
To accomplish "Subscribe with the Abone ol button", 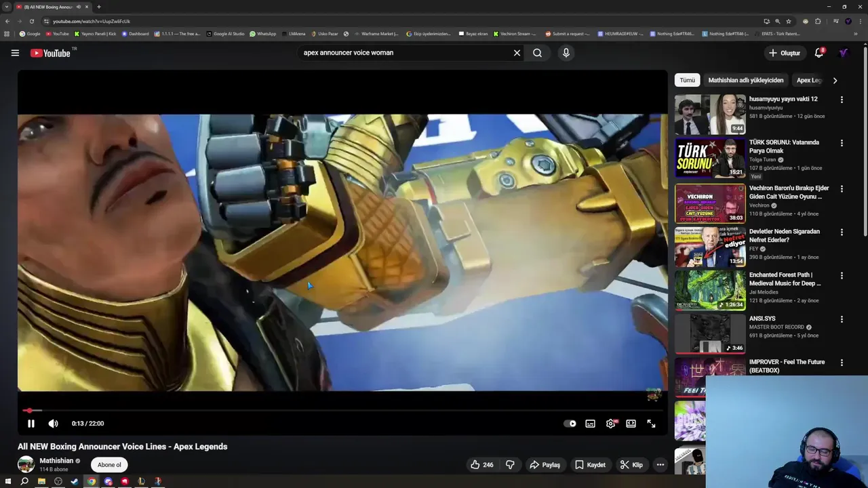I will click(x=109, y=465).
